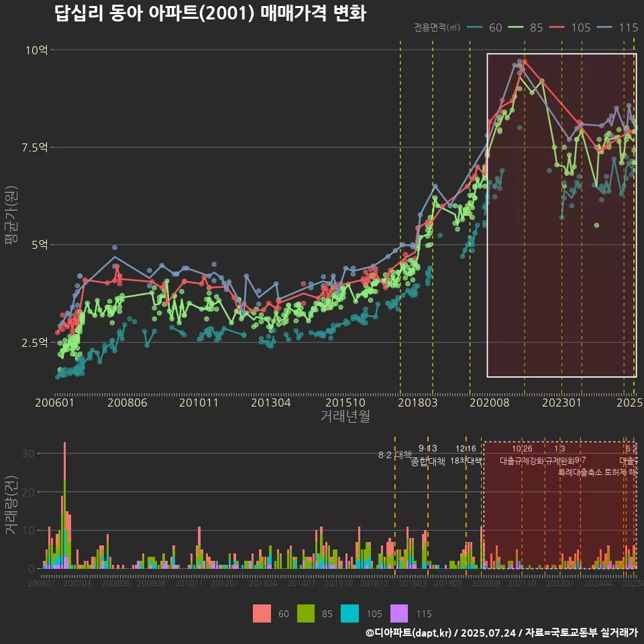Click the 10.26 대출규제강화 policy annotation
The image size is (644, 644).
pos(522,455)
